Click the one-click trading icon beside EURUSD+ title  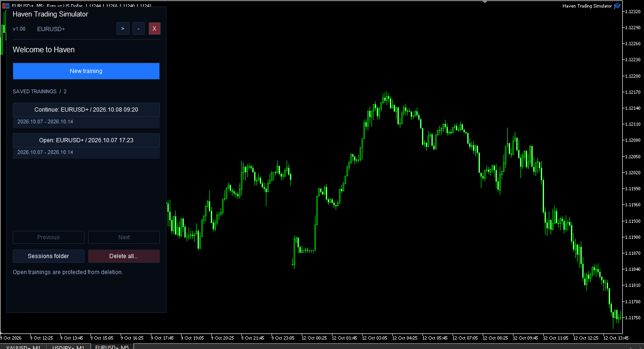pos(6,6)
